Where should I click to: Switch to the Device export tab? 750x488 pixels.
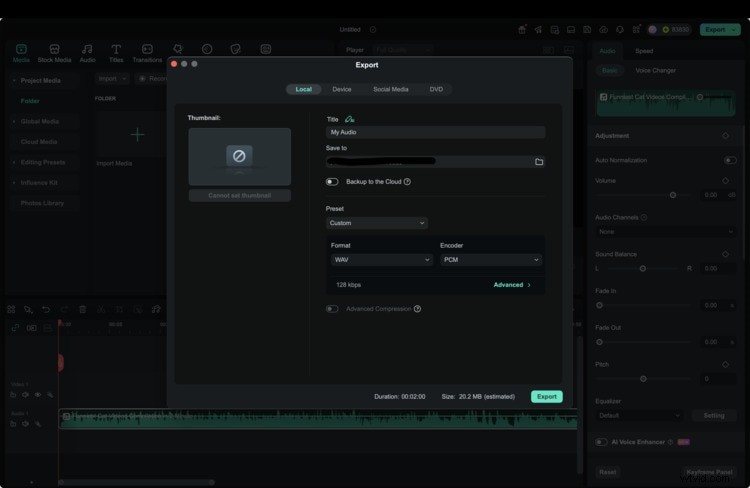click(x=342, y=89)
